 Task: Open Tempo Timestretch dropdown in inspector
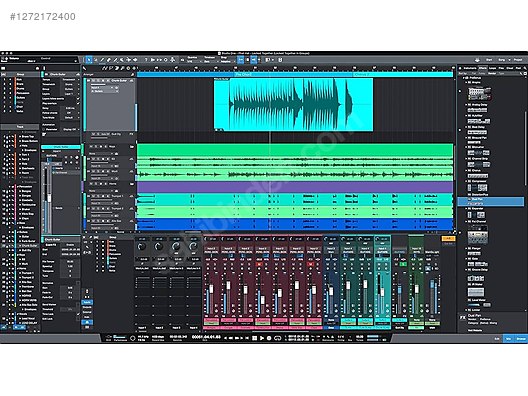pos(69,80)
